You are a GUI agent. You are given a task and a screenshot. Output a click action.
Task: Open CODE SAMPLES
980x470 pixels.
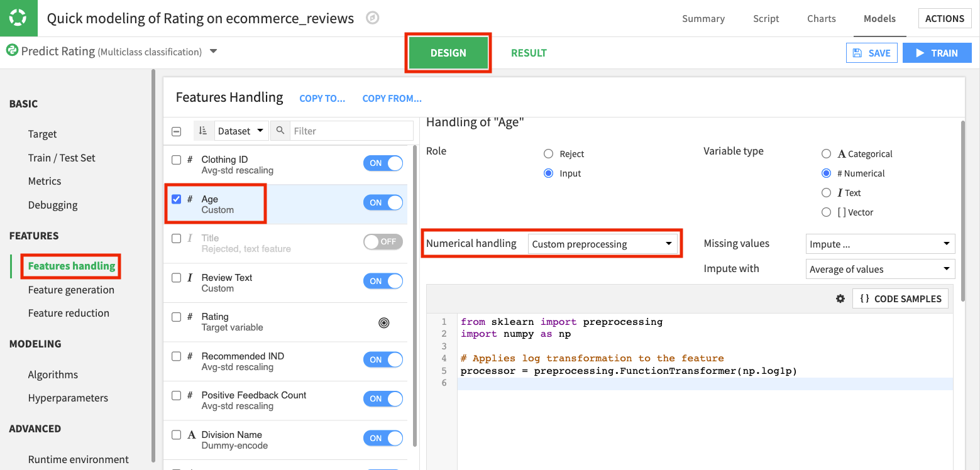coord(900,298)
